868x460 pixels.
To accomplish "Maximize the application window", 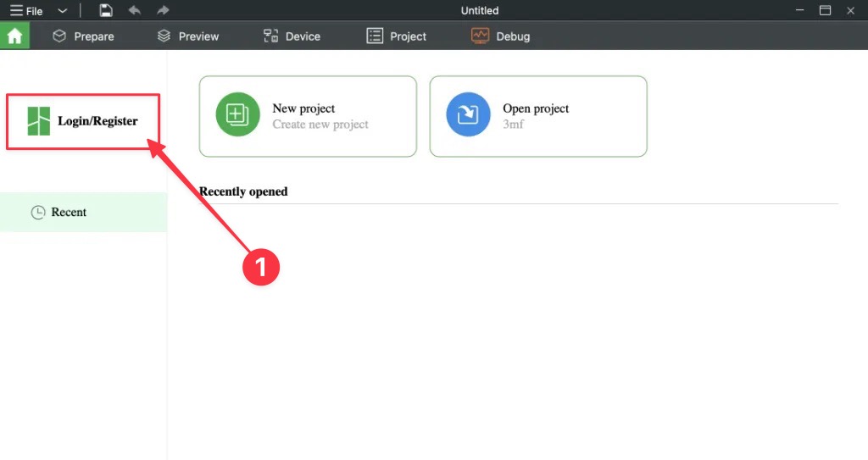I will tap(825, 10).
